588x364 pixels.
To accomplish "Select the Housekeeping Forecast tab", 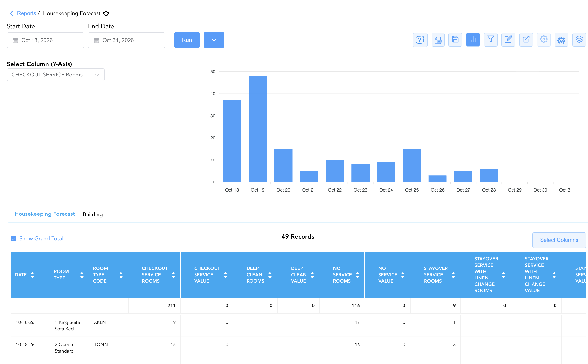I will [x=45, y=214].
